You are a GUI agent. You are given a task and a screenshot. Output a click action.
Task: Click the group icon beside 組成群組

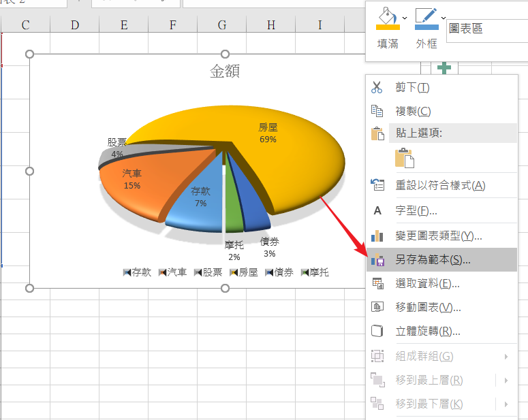click(377, 356)
